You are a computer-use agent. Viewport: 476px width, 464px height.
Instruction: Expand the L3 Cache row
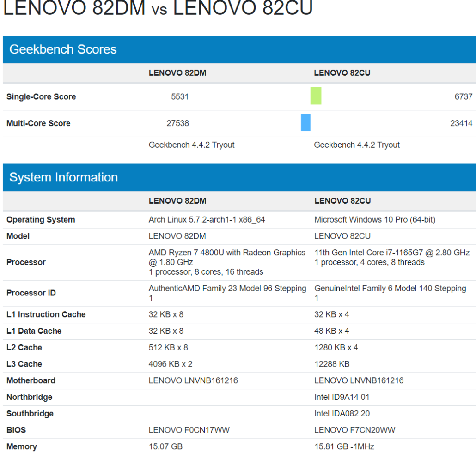click(x=21, y=364)
